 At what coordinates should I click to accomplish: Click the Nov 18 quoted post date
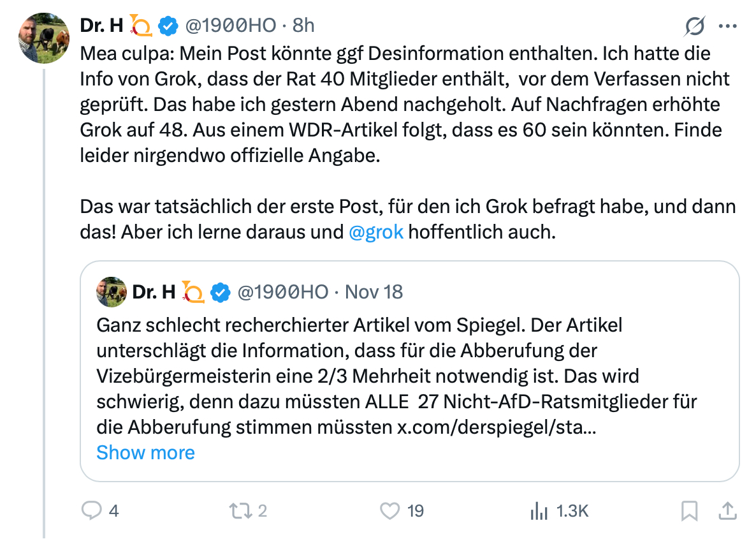pyautogui.click(x=374, y=292)
